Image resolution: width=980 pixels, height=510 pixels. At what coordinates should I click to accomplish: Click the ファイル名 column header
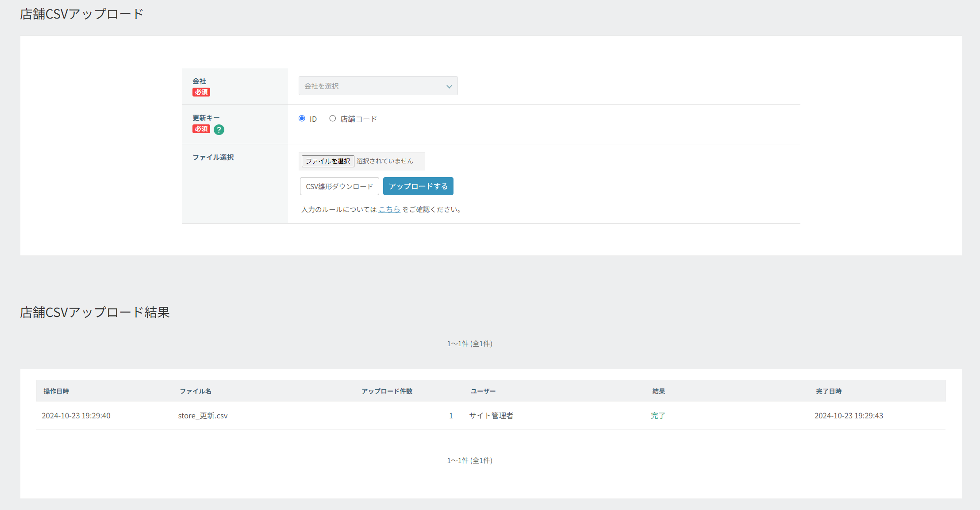196,391
